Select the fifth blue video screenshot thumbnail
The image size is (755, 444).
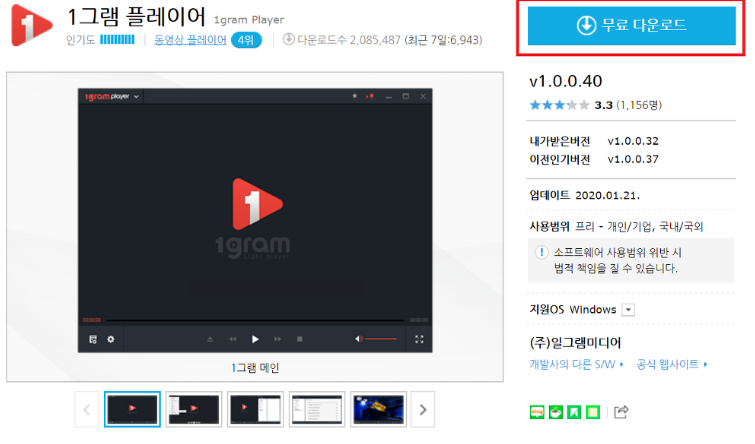tap(378, 409)
